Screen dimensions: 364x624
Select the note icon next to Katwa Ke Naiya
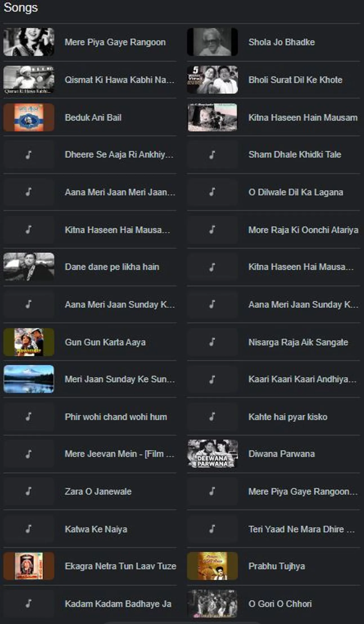pos(28,529)
